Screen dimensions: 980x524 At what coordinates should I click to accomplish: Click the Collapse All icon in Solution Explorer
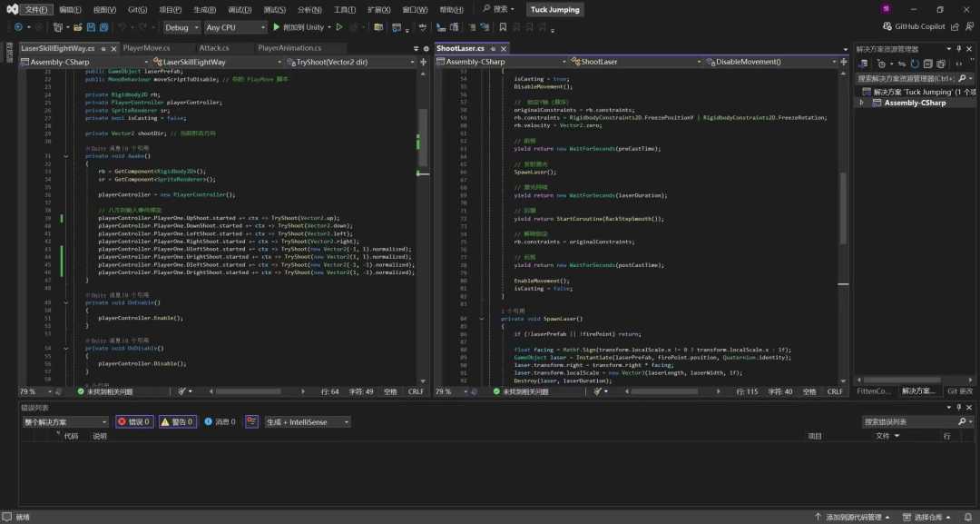click(x=927, y=64)
